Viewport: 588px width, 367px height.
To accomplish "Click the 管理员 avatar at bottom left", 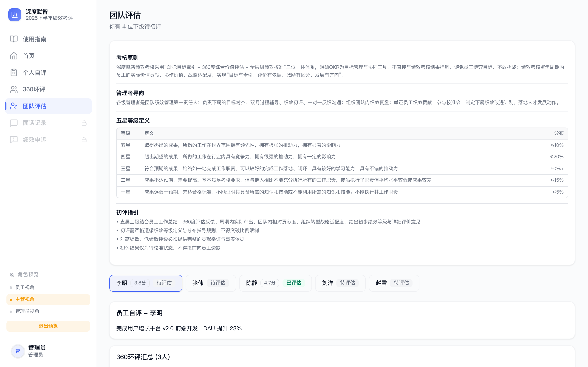I will [x=18, y=351].
